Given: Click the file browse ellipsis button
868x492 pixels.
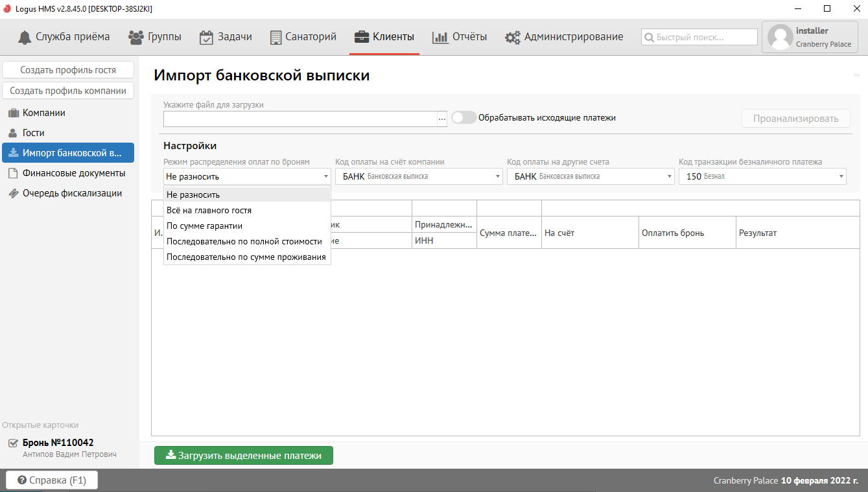Looking at the screenshot, I should [x=442, y=119].
